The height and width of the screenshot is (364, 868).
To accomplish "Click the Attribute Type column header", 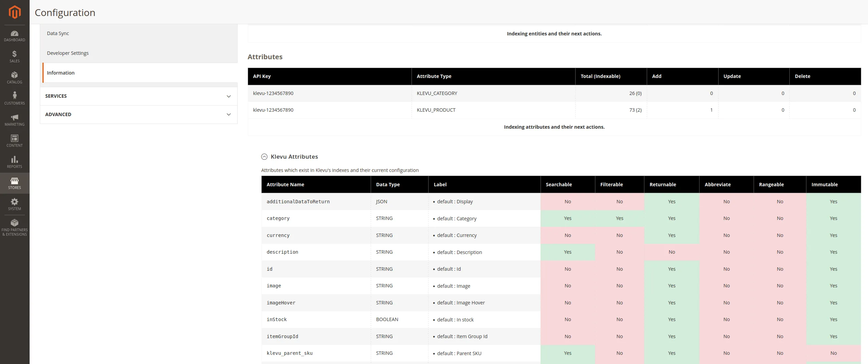I will pyautogui.click(x=494, y=76).
